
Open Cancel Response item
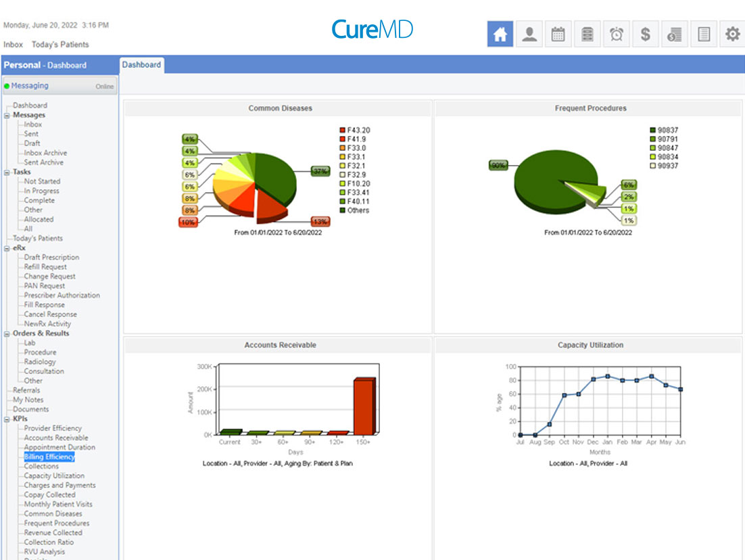[x=50, y=314]
